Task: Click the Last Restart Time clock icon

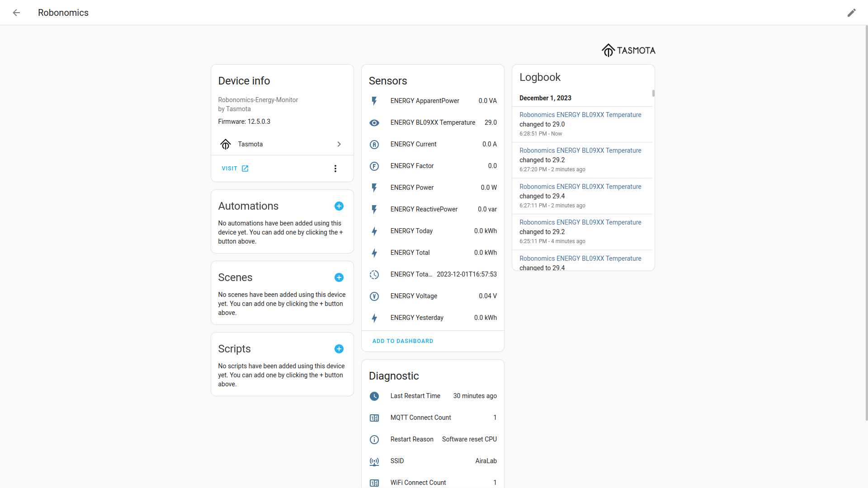Action: pyautogui.click(x=374, y=396)
